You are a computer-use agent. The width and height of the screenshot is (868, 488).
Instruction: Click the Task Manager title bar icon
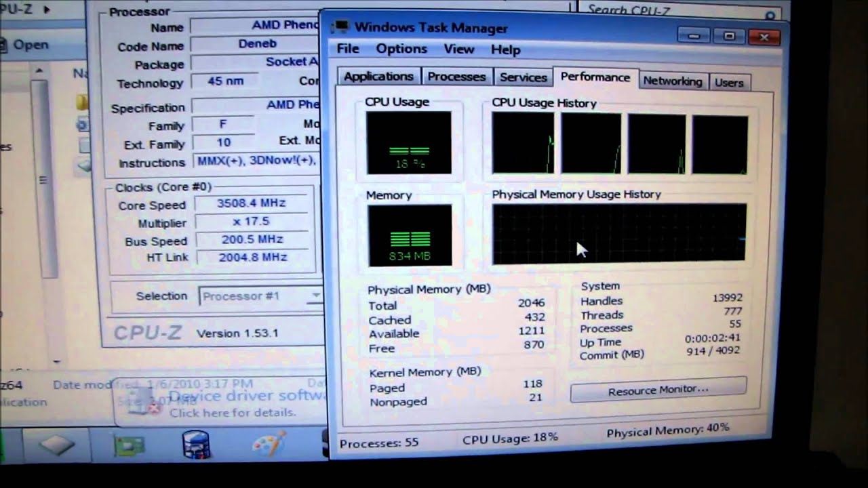(x=340, y=27)
